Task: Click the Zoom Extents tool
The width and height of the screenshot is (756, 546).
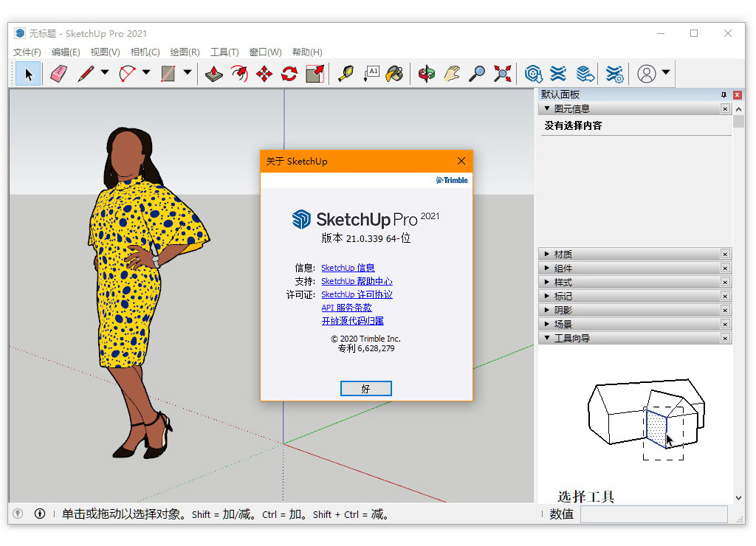Action: coord(502,74)
